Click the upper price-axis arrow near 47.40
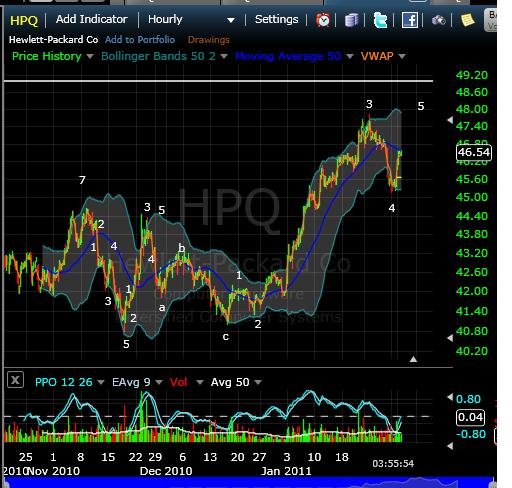Screen dimensions: 512x488 tap(450, 120)
